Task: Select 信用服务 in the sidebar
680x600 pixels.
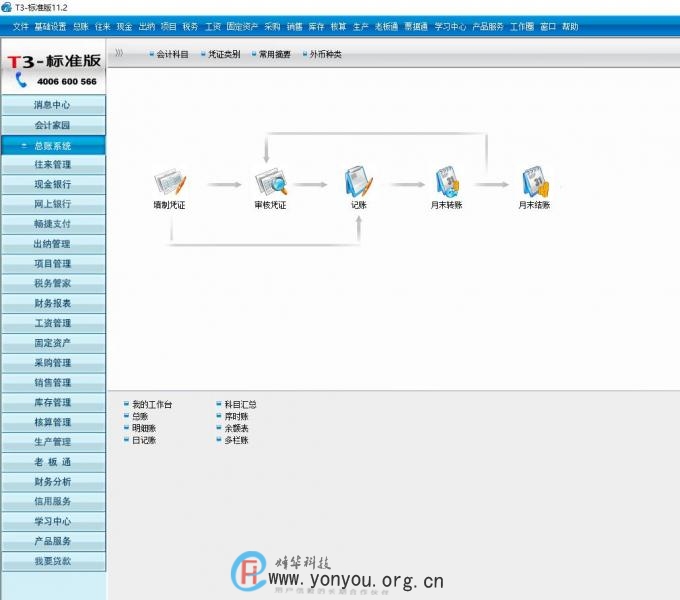Action: tap(53, 502)
